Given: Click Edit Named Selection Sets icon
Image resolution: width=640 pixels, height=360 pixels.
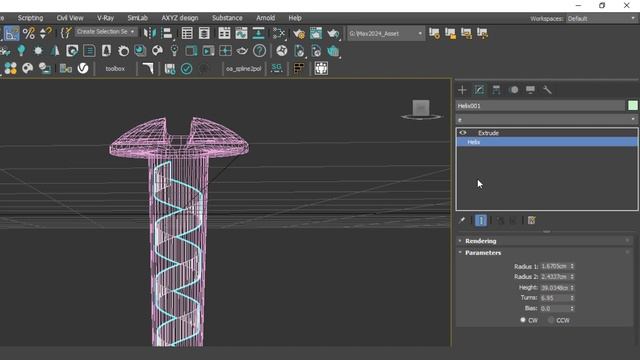Looking at the screenshot, I should point(65,33).
